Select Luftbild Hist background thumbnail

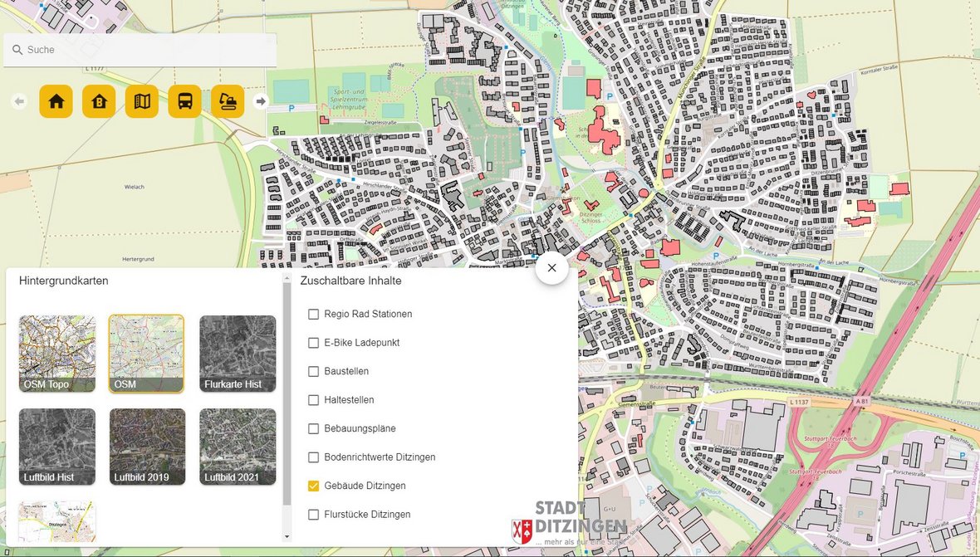click(x=57, y=447)
